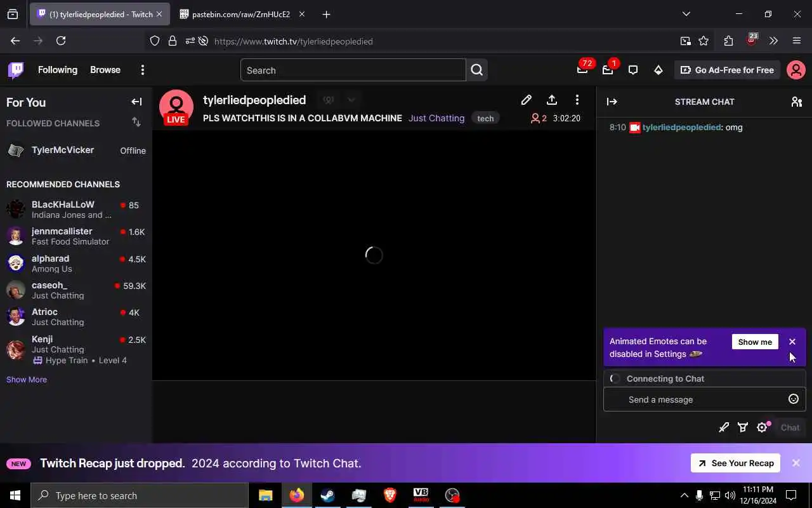Click Show More recommended channels
Screen dimensions: 812x508
(27, 379)
